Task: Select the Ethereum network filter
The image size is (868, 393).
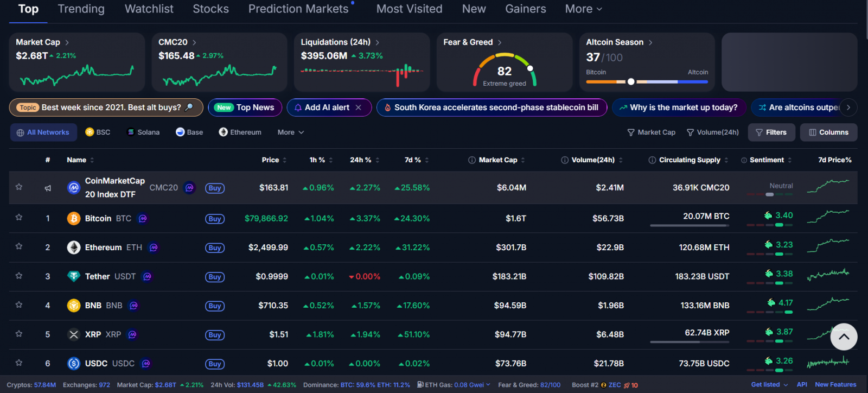Action: [240, 132]
